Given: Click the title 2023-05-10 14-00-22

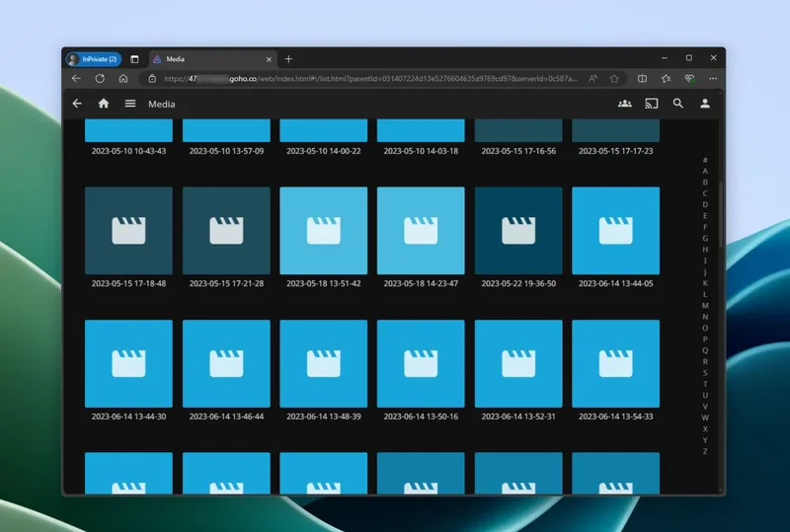Looking at the screenshot, I should click(324, 151).
